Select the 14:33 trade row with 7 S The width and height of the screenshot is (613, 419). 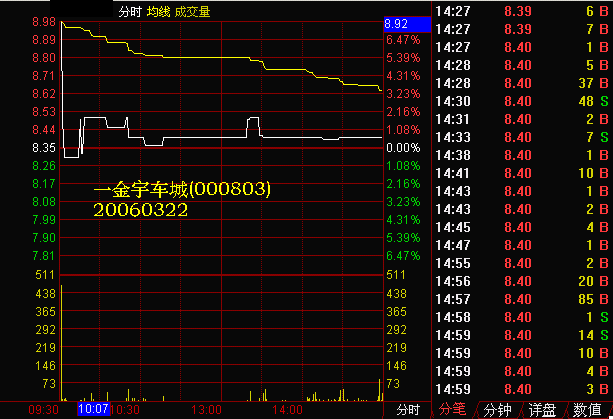click(523, 136)
